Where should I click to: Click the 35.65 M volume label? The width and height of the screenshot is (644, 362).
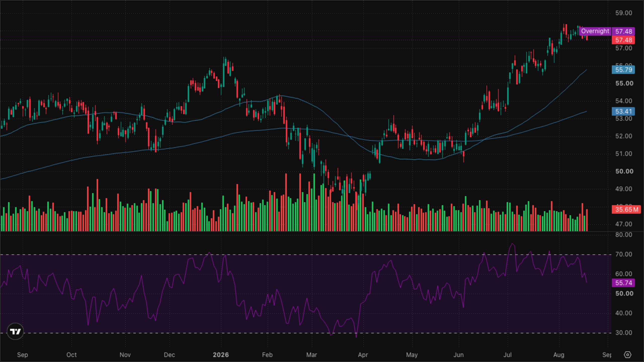click(x=626, y=209)
